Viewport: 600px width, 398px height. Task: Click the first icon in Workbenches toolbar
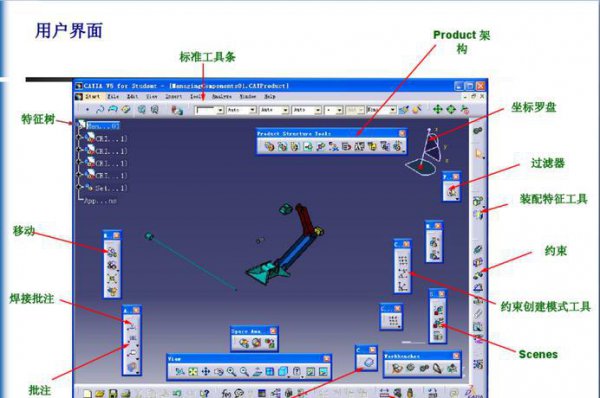[397, 368]
